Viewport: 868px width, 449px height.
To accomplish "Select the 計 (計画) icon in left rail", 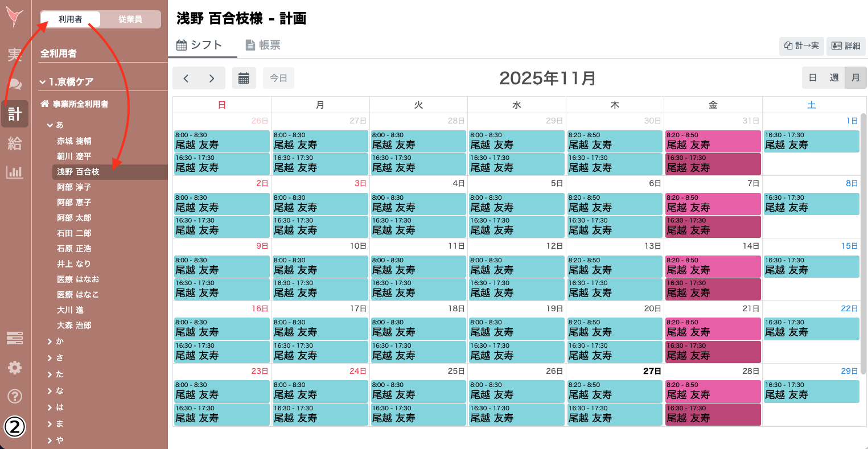I will pyautogui.click(x=14, y=114).
